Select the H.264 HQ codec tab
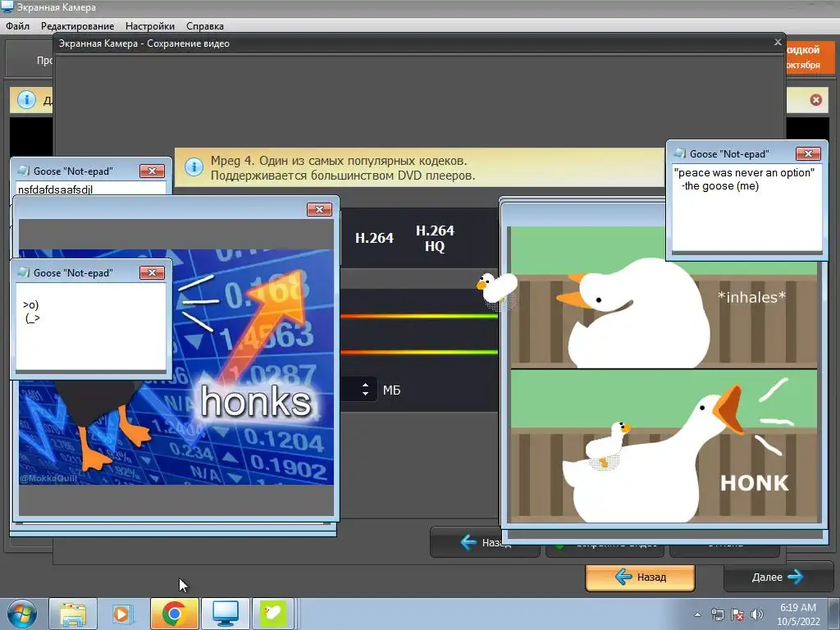 point(435,238)
